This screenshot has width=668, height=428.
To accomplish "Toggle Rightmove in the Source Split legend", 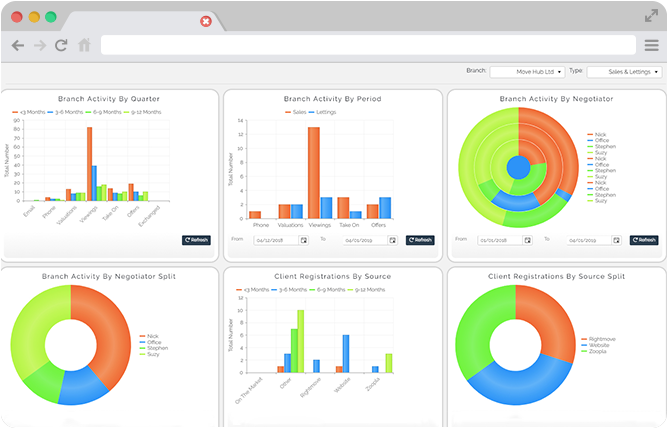I will [599, 339].
